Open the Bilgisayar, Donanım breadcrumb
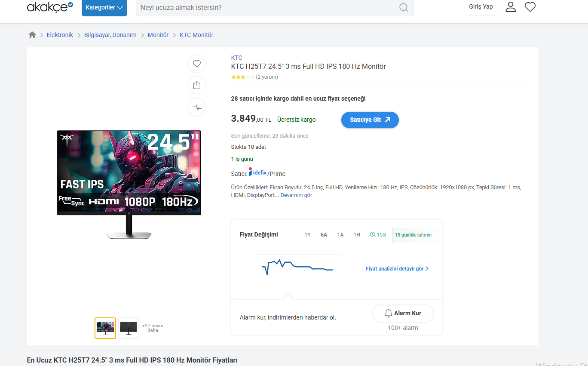 click(x=110, y=35)
